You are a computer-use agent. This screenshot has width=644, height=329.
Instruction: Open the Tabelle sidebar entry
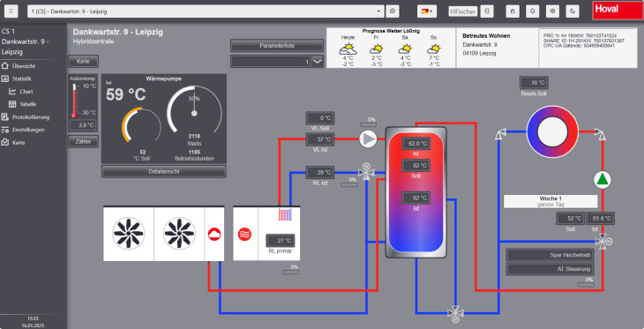click(x=28, y=104)
